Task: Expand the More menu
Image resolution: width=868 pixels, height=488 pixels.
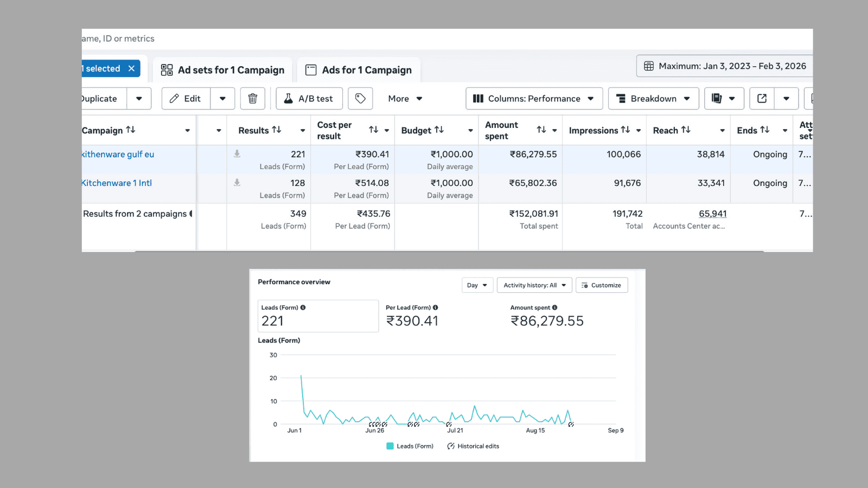Action: 405,99
